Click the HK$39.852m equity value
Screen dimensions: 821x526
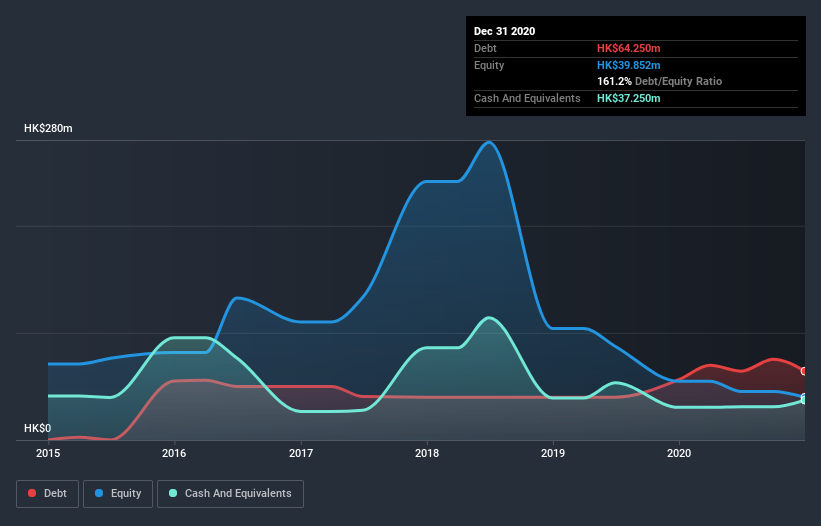pos(628,65)
